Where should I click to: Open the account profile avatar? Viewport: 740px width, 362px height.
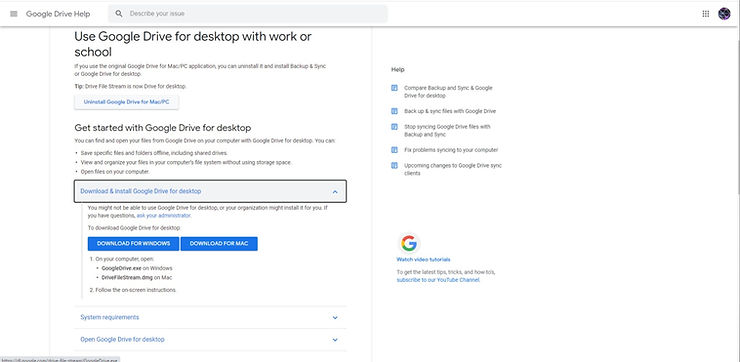pos(724,14)
